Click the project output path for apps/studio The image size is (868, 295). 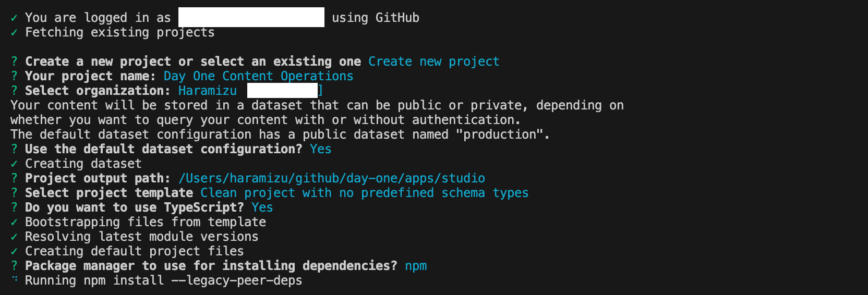(x=332, y=178)
